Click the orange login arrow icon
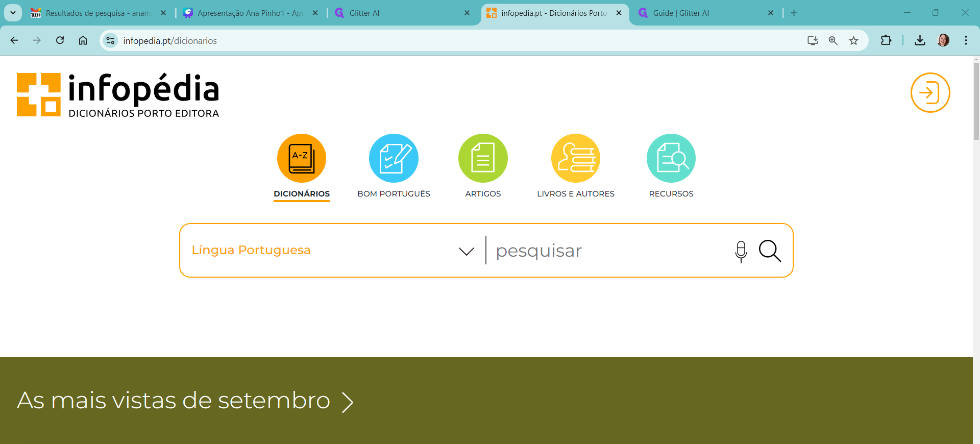Screen dimensions: 980x444 (x=930, y=93)
